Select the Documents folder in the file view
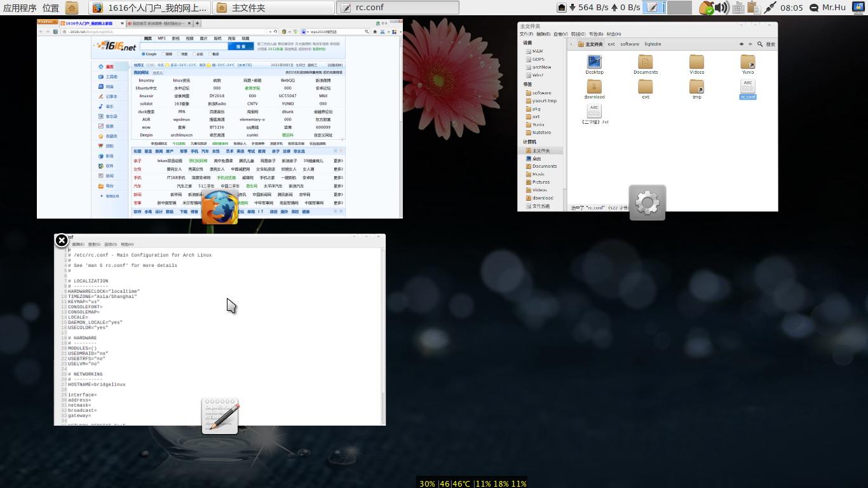The image size is (868, 488). pyautogui.click(x=646, y=62)
